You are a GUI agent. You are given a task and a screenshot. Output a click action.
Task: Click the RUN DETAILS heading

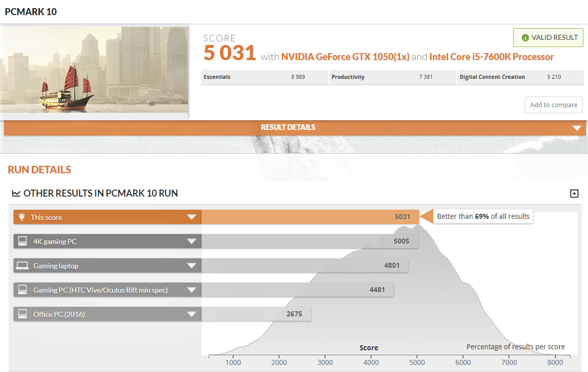click(x=39, y=170)
